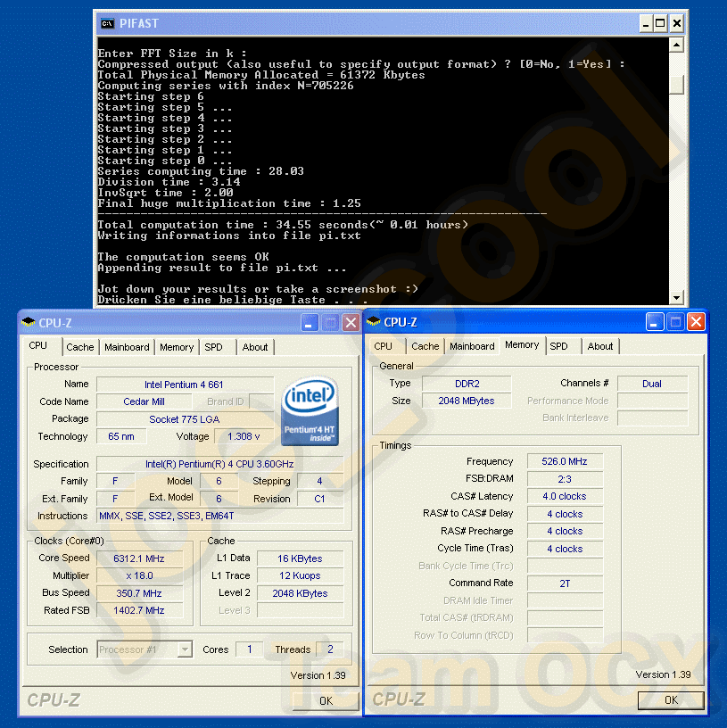The height and width of the screenshot is (728, 727).
Task: Close the PIFAST console window
Action: [x=677, y=23]
